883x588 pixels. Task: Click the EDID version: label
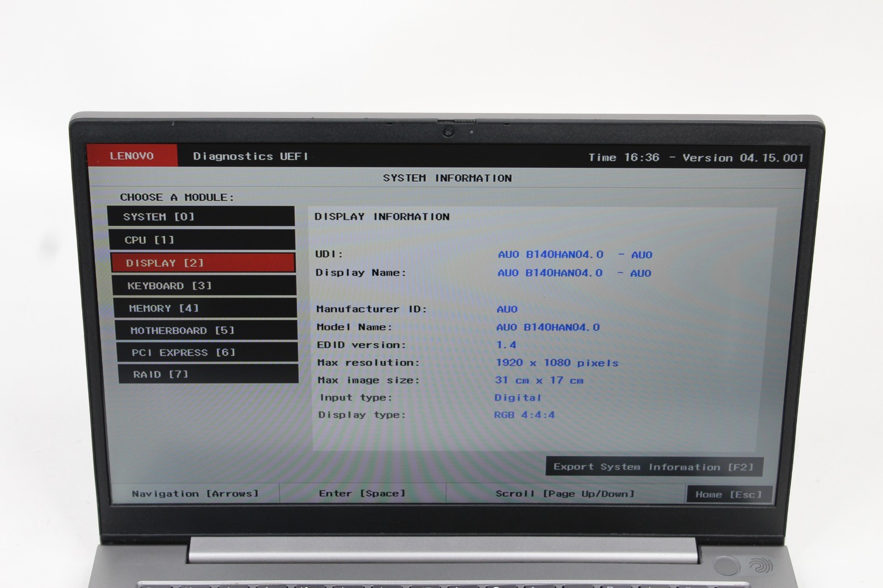(x=361, y=345)
